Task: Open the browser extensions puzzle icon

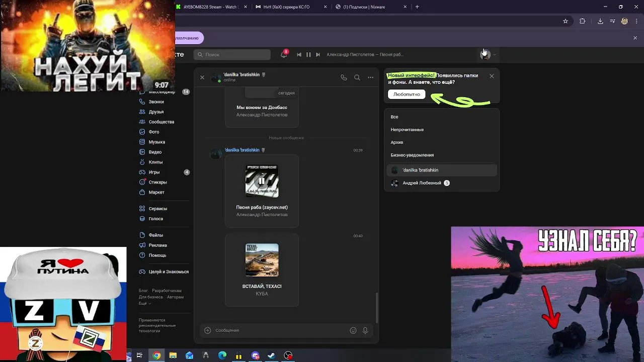Action: point(583,21)
